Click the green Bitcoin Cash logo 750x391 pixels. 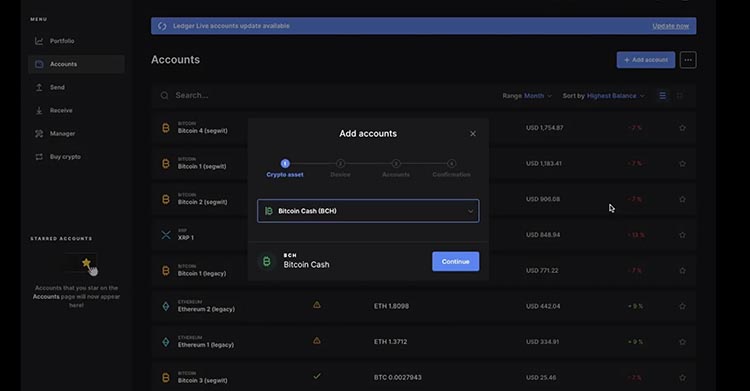click(267, 261)
